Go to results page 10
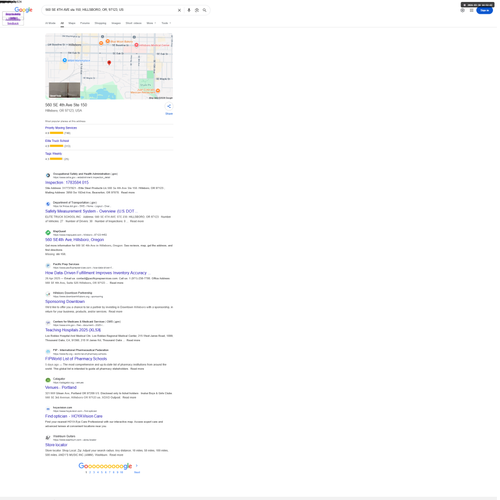 tap(122, 472)
